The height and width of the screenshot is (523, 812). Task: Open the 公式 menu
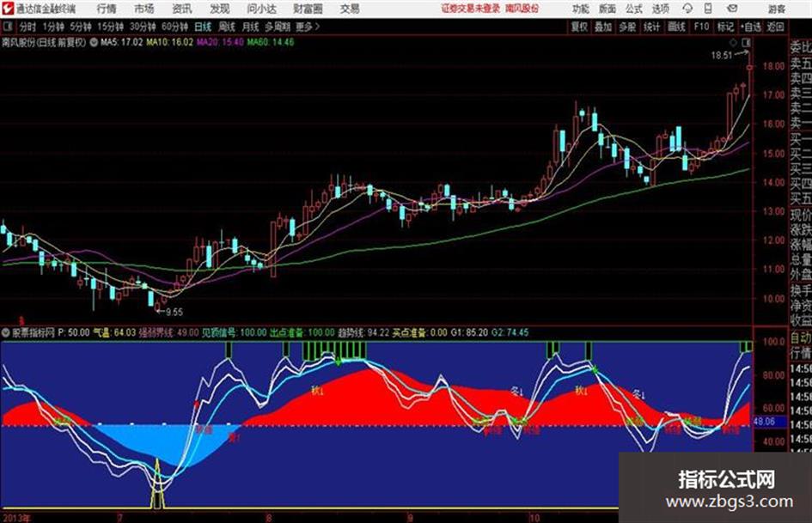click(634, 9)
